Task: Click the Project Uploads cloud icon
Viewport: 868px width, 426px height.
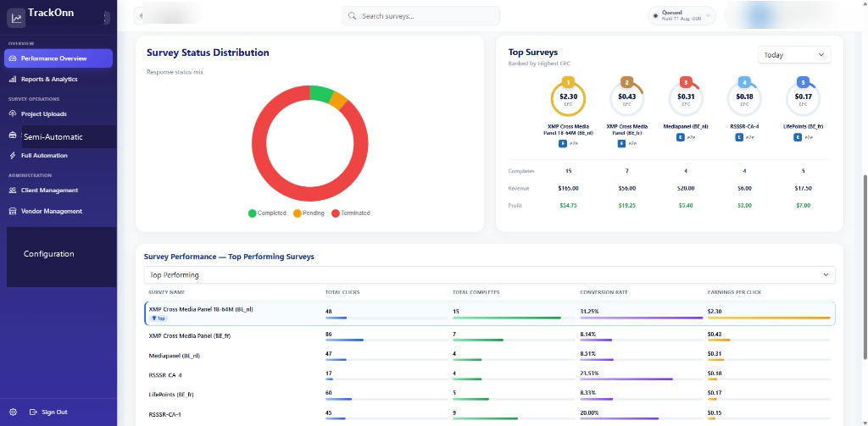Action: tap(14, 114)
